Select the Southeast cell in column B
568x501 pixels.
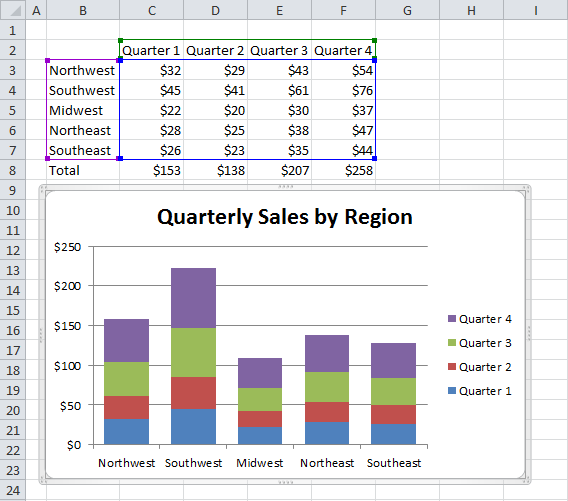pos(83,150)
